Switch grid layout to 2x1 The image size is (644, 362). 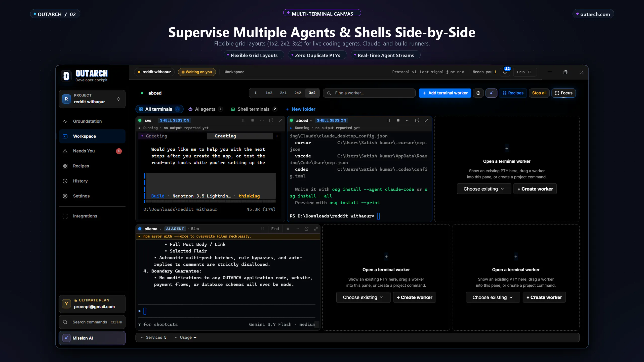point(283,93)
